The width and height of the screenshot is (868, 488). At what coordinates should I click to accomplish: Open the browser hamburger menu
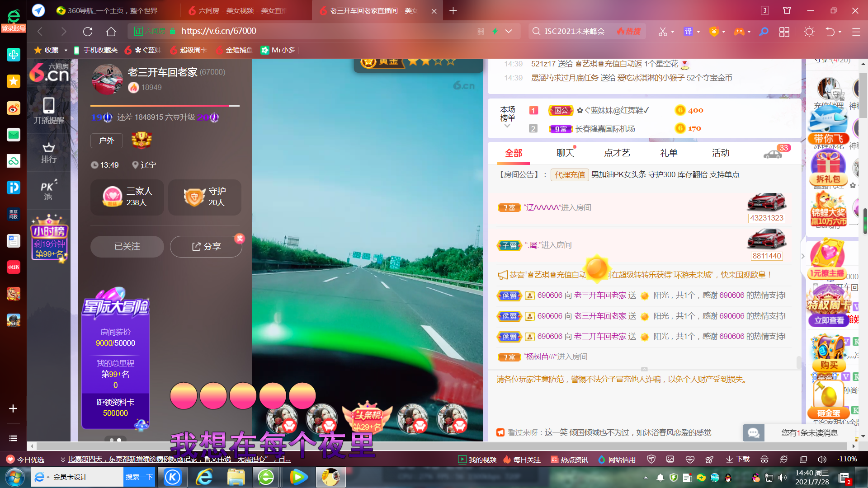click(x=856, y=32)
